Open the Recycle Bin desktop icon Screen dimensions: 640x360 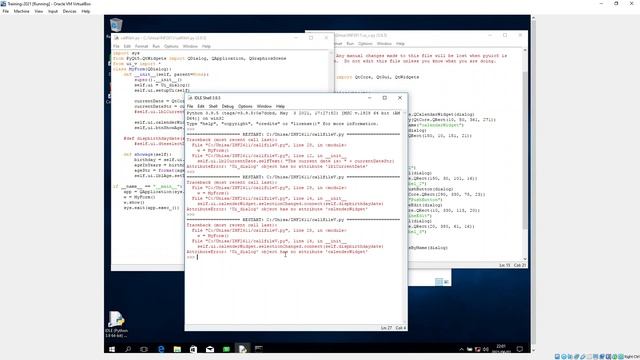click(x=116, y=25)
